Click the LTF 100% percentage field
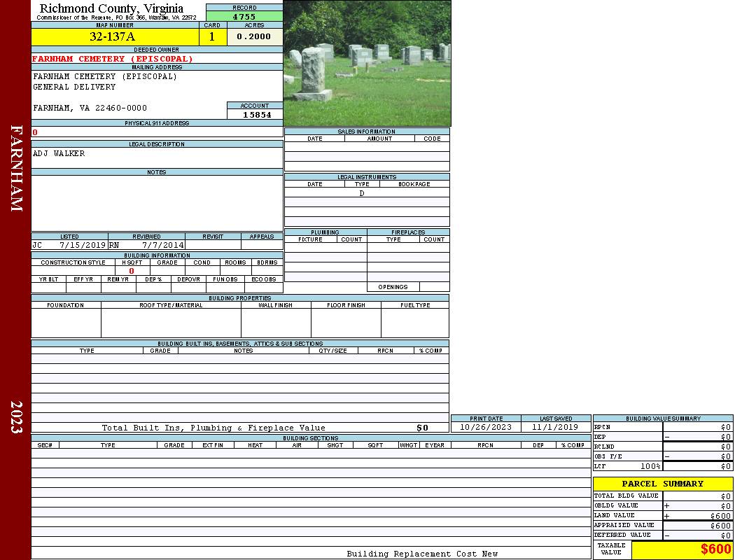The height and width of the screenshot is (560, 735). [650, 466]
